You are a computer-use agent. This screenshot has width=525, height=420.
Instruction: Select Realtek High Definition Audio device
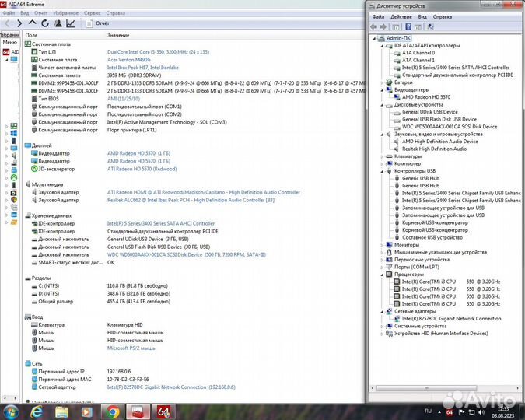coord(434,149)
